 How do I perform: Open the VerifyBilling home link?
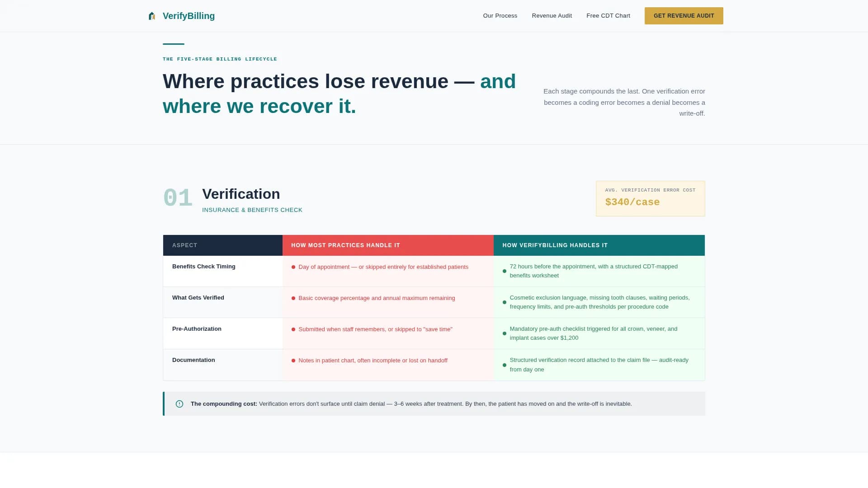(x=181, y=16)
